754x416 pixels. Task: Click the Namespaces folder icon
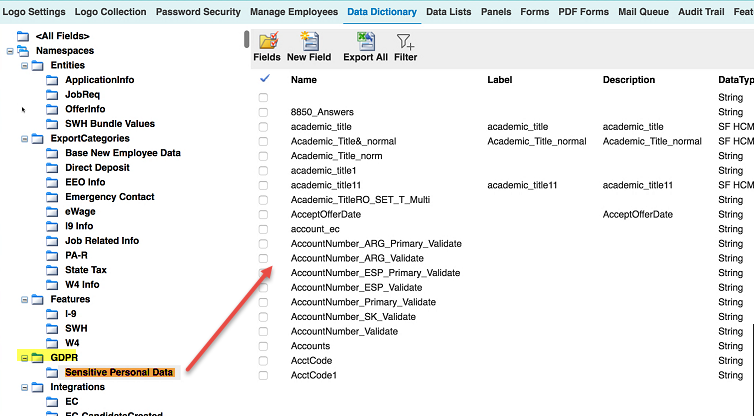[x=23, y=50]
